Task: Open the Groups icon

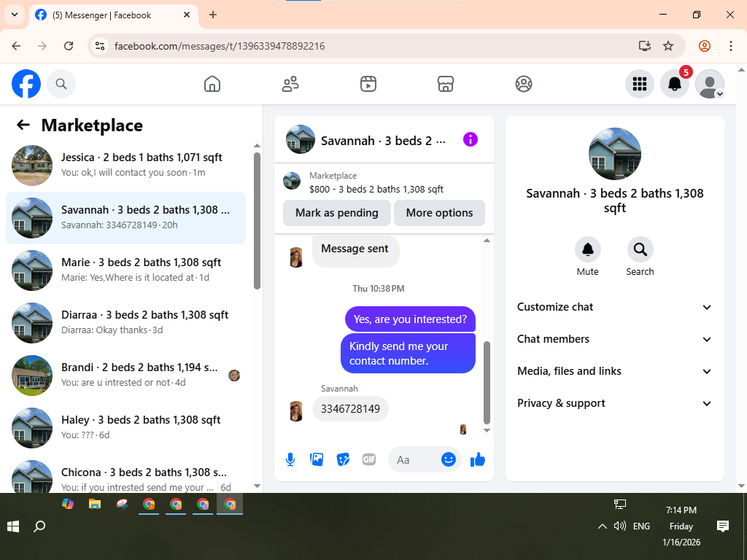Action: point(524,84)
